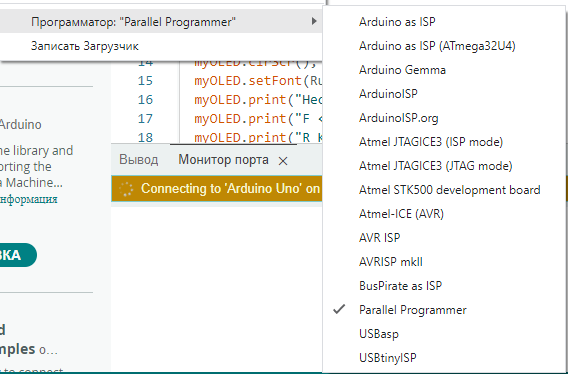This screenshot has height=374, width=568.
Task: Switch to Монитор порта tab
Action: [x=223, y=160]
